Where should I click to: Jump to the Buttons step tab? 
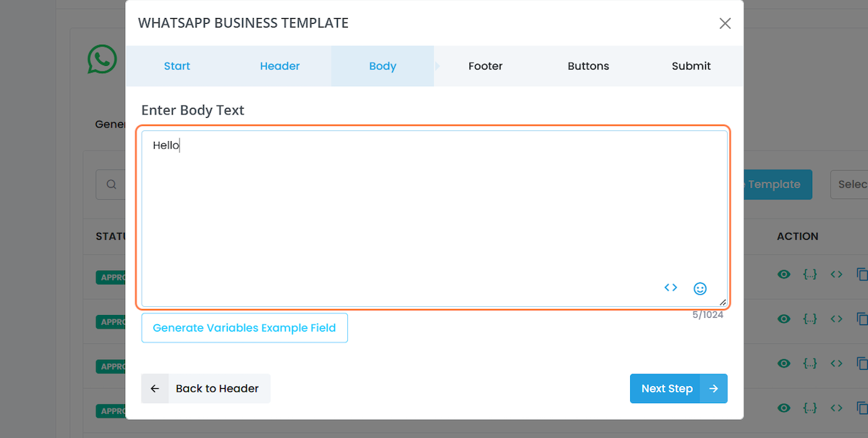pos(588,66)
